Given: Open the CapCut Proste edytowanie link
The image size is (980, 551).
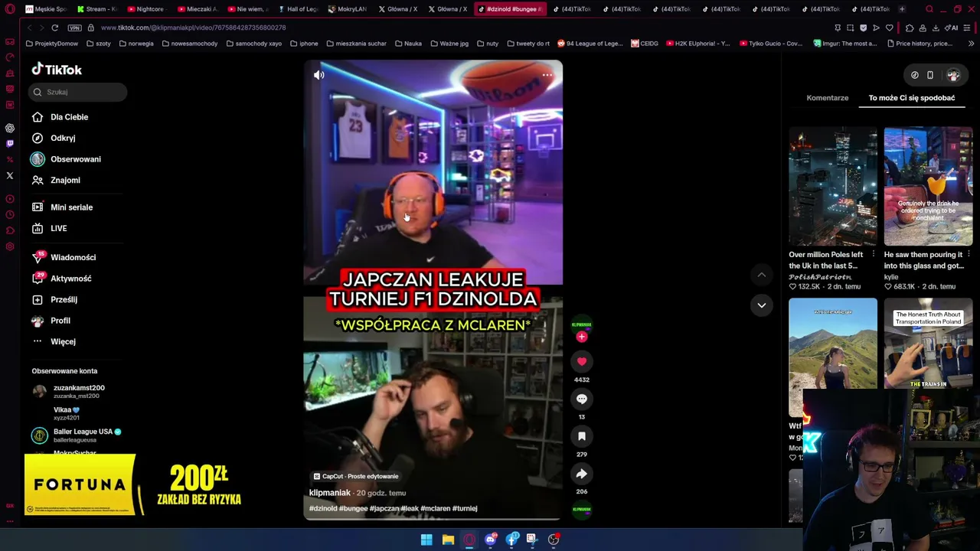Looking at the screenshot, I should pyautogui.click(x=356, y=476).
